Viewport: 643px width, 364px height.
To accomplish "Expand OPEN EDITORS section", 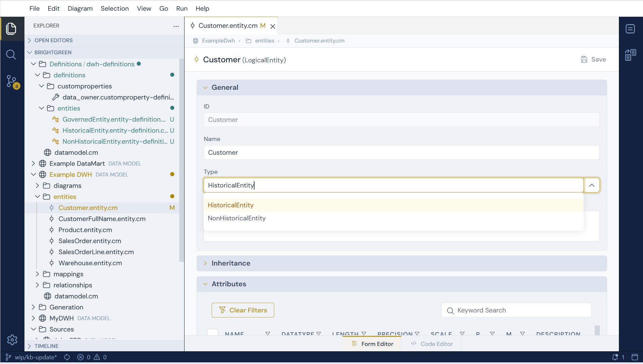I will [x=29, y=41].
